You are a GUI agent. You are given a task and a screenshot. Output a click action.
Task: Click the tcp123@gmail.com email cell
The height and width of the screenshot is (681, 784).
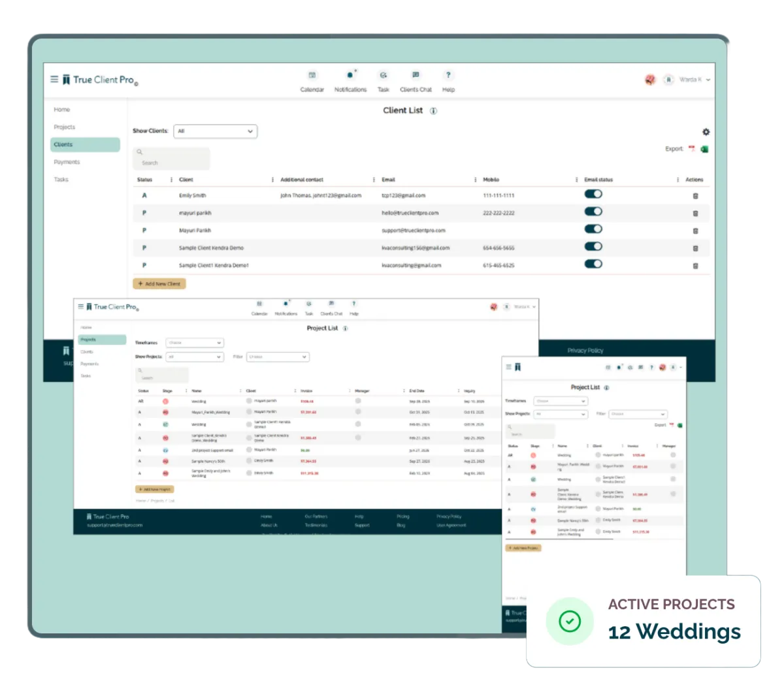click(x=403, y=196)
